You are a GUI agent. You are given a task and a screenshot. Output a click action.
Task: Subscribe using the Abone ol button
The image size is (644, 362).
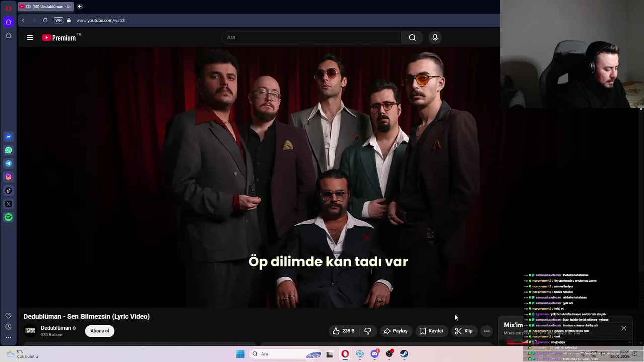click(100, 331)
